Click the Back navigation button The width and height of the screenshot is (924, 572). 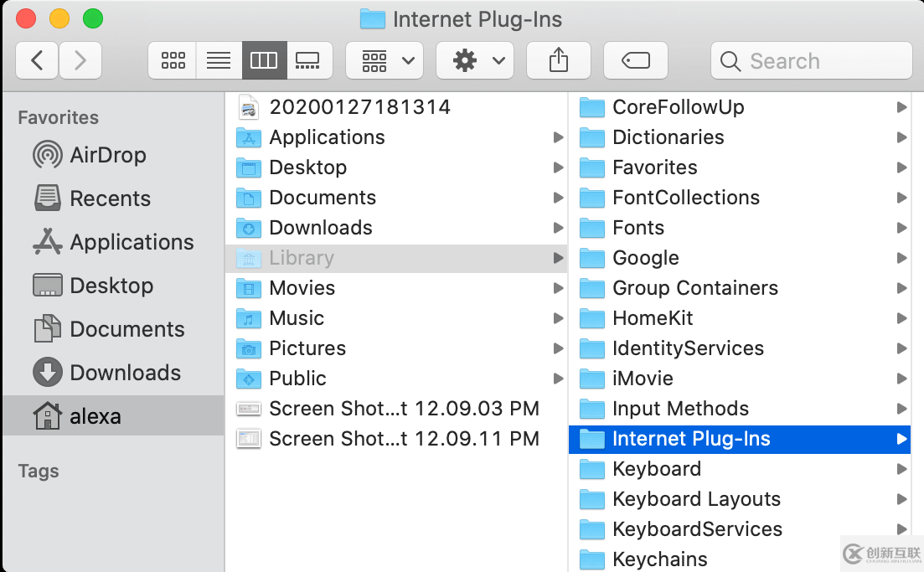click(37, 59)
